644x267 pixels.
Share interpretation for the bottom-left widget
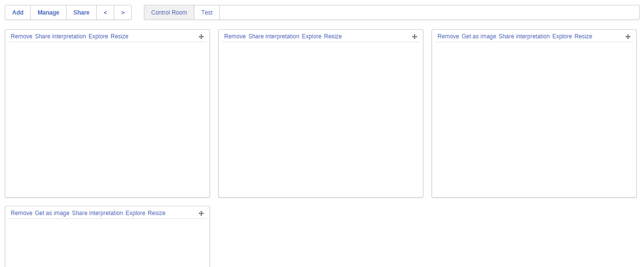pos(97,213)
